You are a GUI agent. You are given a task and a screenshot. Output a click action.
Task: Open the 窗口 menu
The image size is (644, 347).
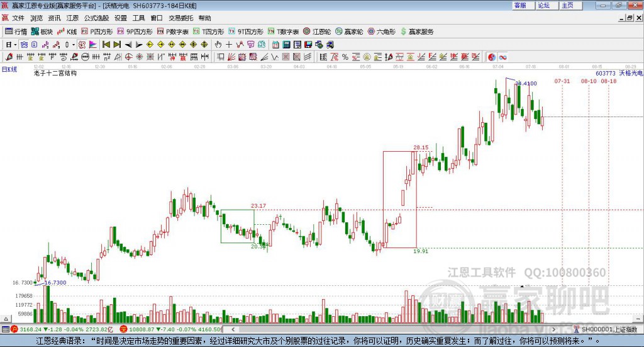coord(157,18)
